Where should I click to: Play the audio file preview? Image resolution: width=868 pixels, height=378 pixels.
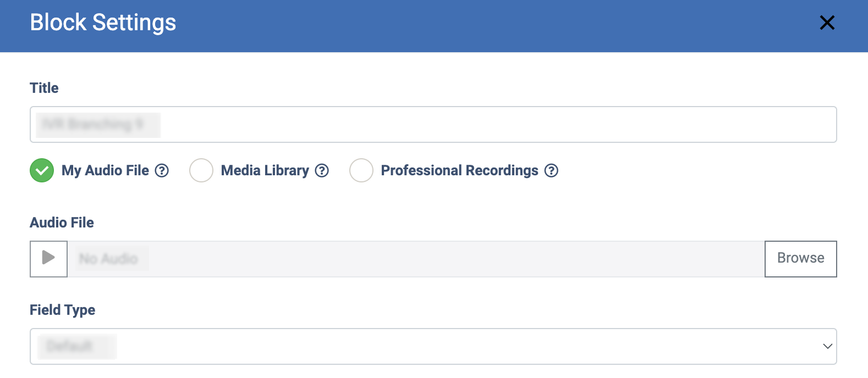tap(48, 258)
